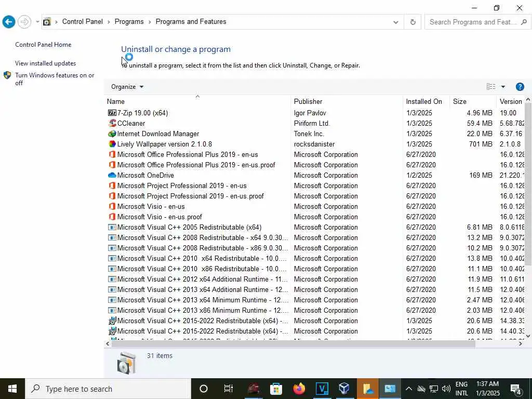Click the Back navigation arrow
532x399 pixels.
8,22
